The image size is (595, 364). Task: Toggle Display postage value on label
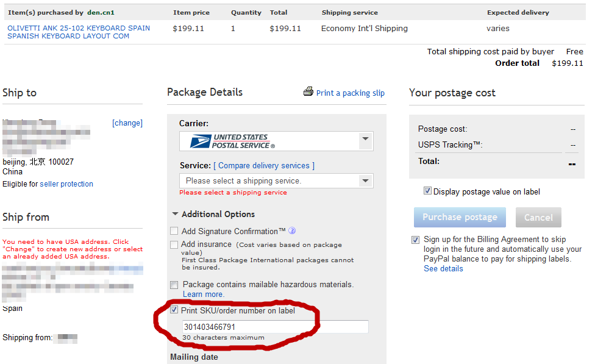point(427,191)
